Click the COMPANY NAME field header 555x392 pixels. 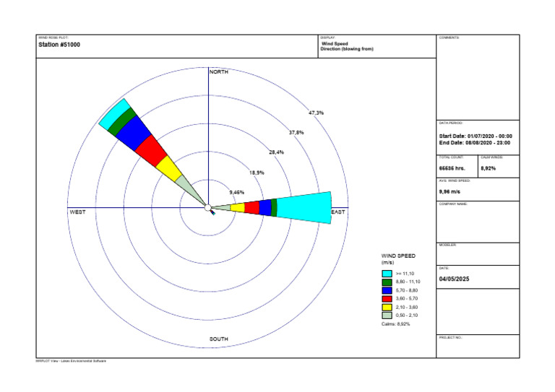point(453,204)
